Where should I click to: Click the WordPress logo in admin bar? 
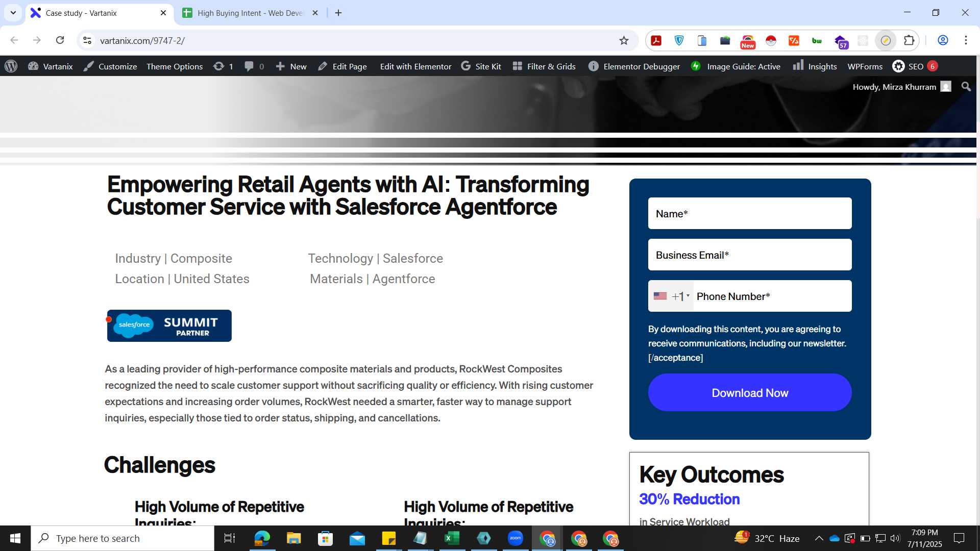(x=11, y=66)
